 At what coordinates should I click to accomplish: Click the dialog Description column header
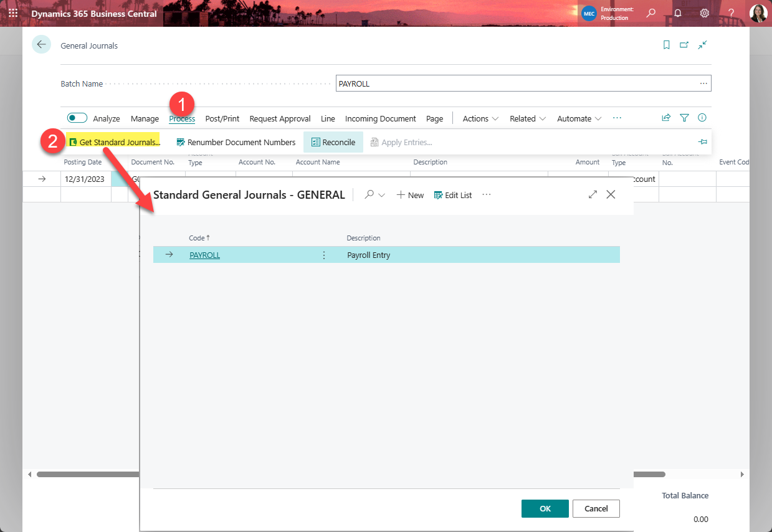coord(363,238)
